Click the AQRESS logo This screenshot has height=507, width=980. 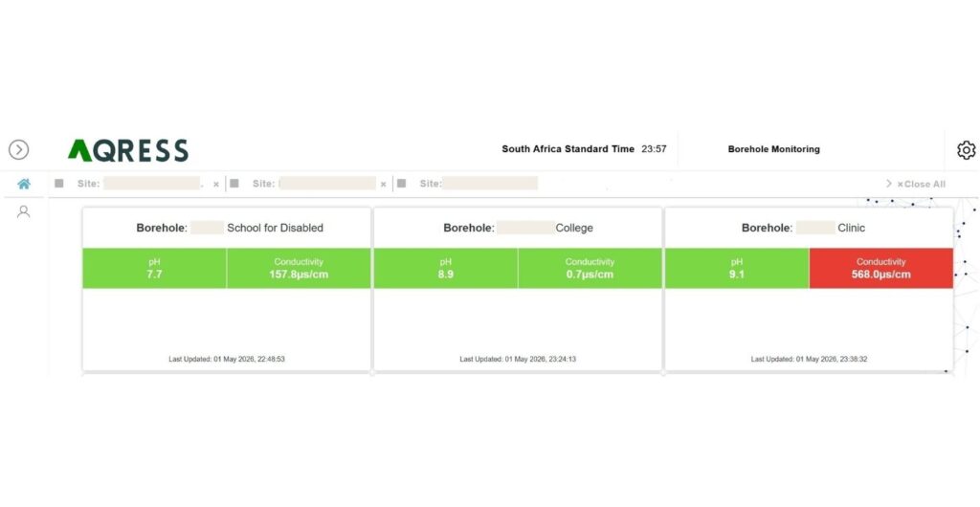[x=128, y=150]
